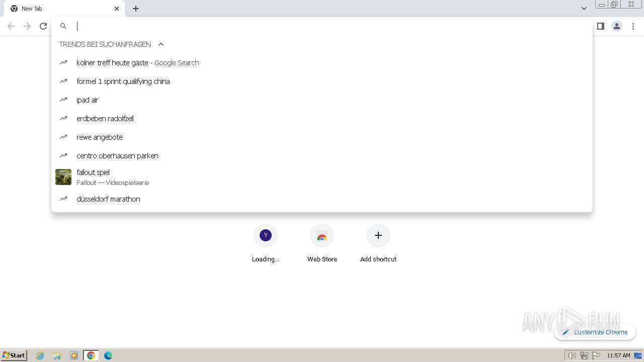Click trend icon beside düsseldorf marathon
The width and height of the screenshot is (644, 362).
pos(63,199)
